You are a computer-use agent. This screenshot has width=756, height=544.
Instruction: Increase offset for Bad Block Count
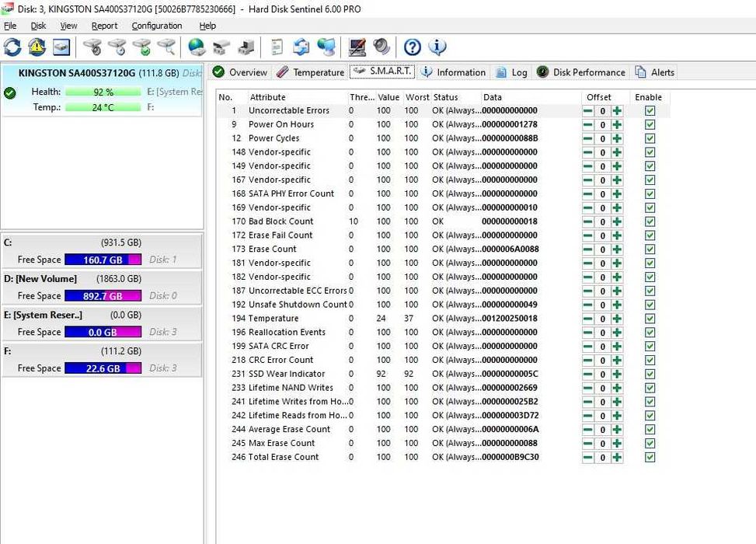617,221
